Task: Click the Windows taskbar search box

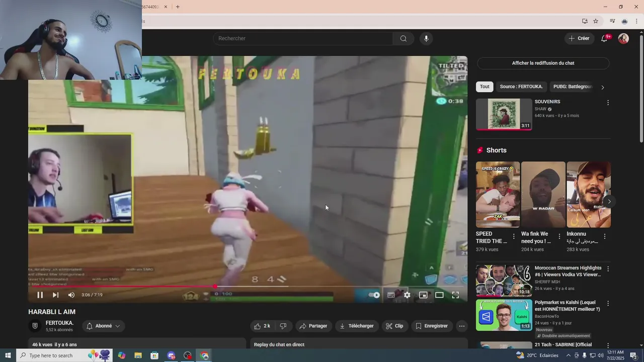Action: coord(65,355)
